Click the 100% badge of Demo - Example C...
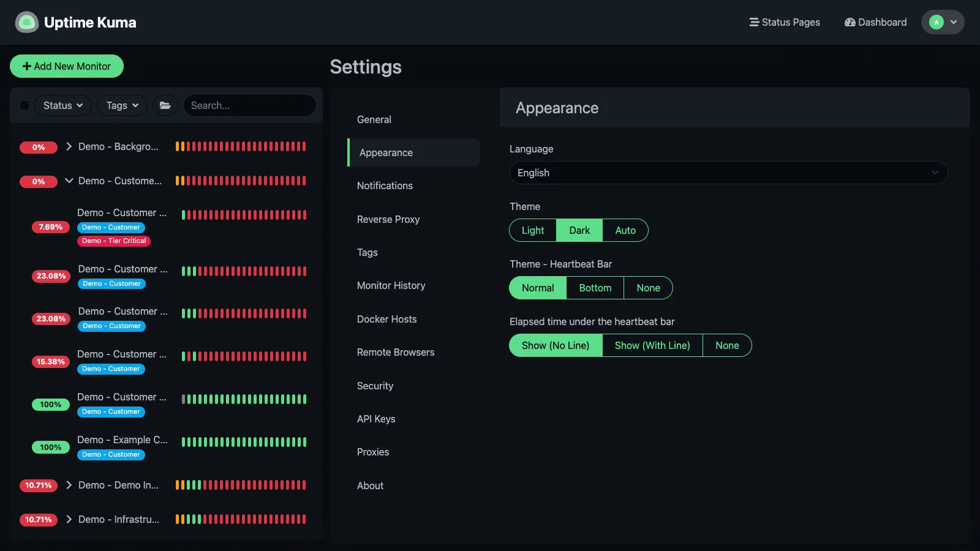The height and width of the screenshot is (551, 980). click(x=51, y=448)
